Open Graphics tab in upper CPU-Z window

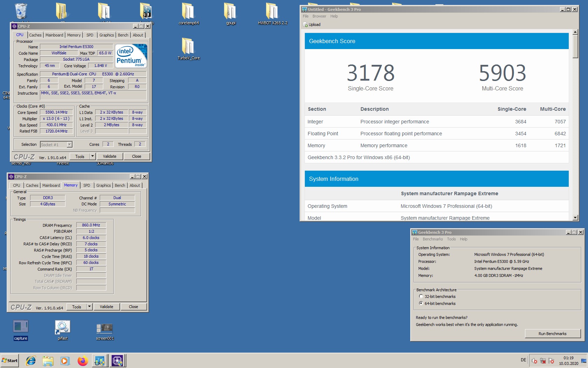point(106,35)
